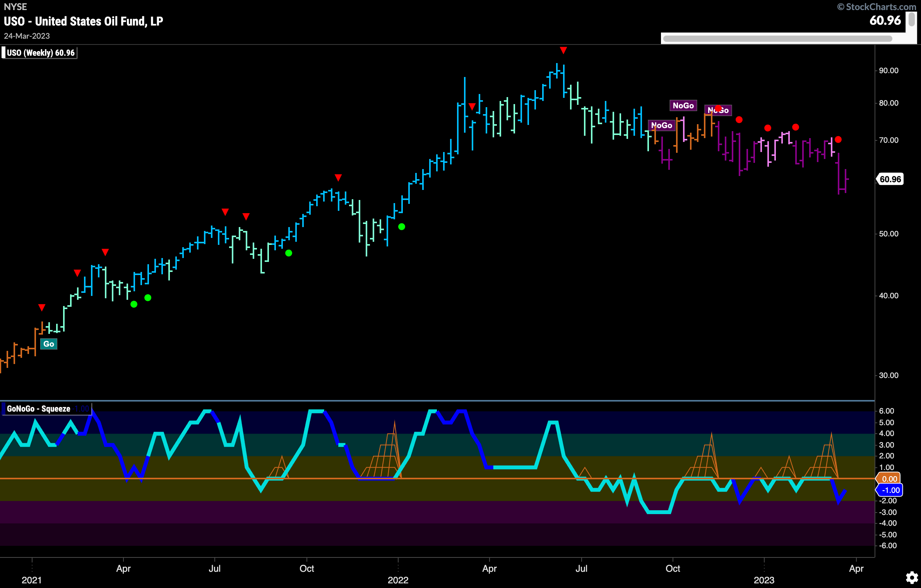This screenshot has width=921, height=588.
Task: Click the large 60.96 price in header
Action: tap(885, 21)
